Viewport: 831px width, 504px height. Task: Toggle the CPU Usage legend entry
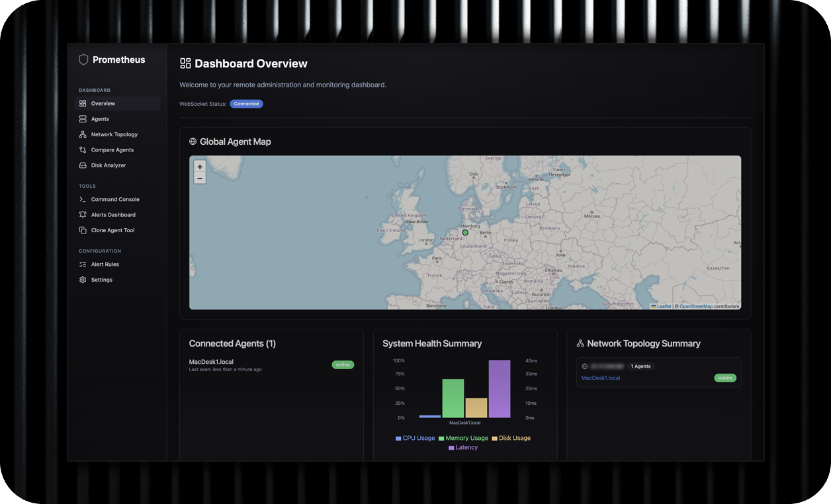[x=415, y=438]
